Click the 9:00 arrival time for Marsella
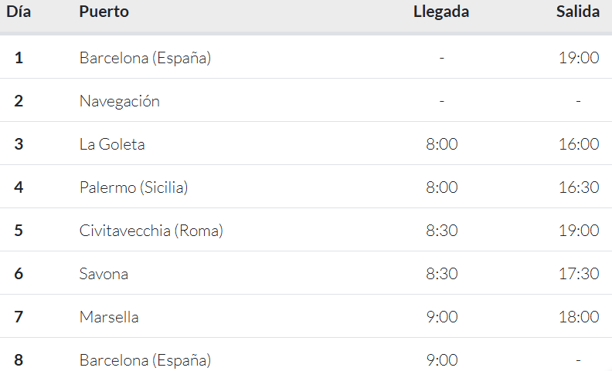612x371 pixels. point(441,317)
